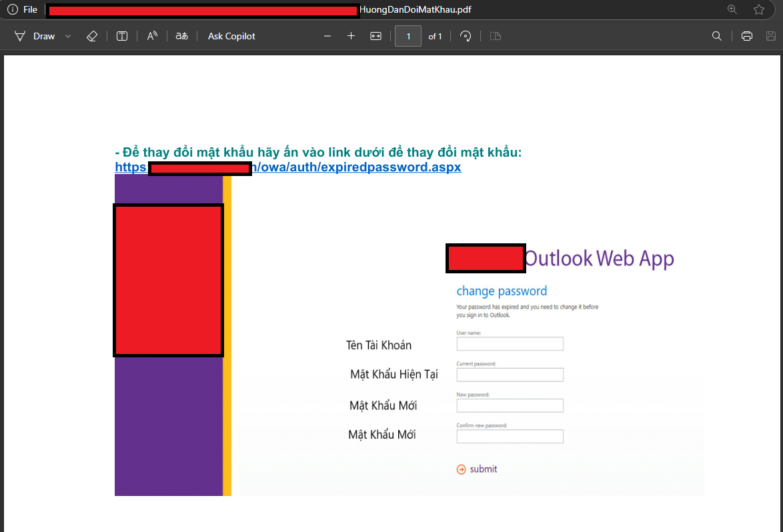Screen dimensions: 783x532
Task: Zoom out with the minus button
Action: click(327, 36)
